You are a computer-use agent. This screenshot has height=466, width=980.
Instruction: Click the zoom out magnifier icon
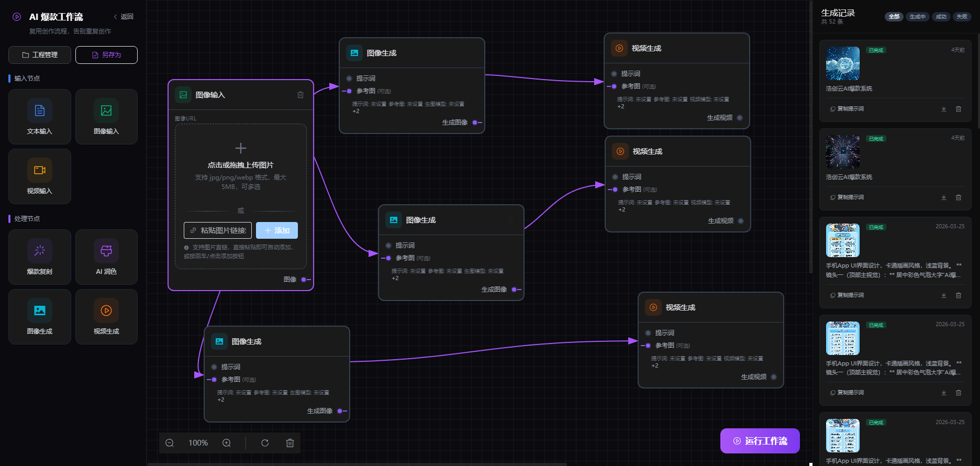coord(170,443)
